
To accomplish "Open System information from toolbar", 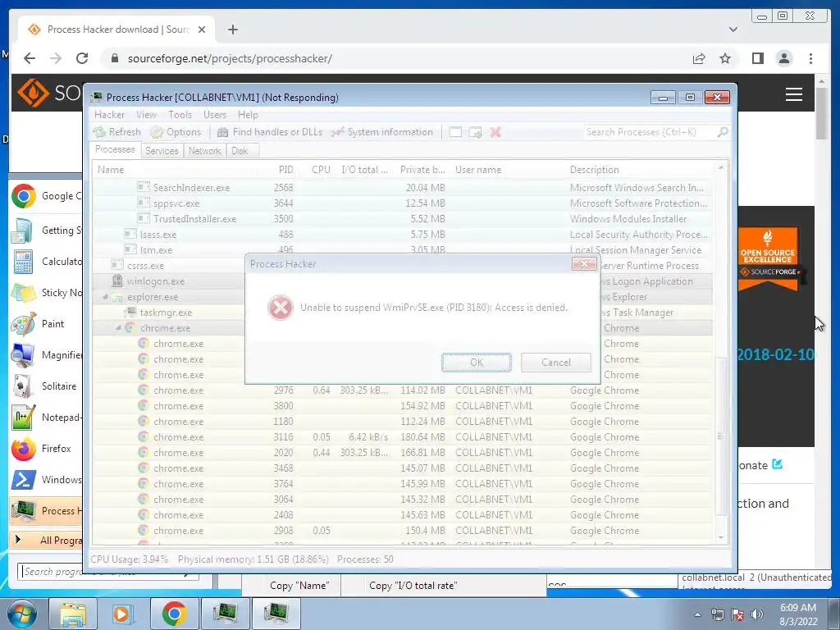I will pos(382,132).
